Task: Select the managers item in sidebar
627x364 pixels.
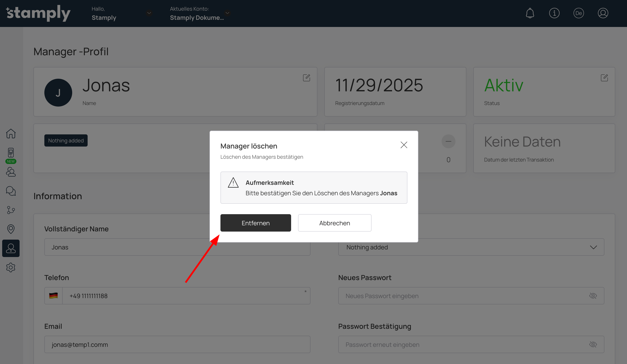Action: pos(11,248)
